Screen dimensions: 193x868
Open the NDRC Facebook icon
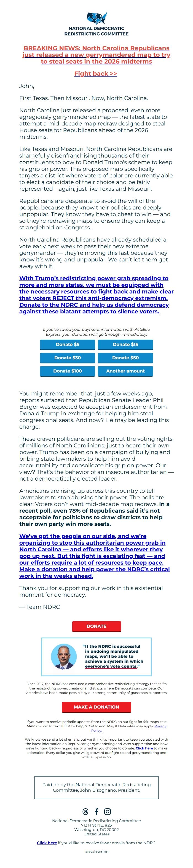tap(96, 811)
